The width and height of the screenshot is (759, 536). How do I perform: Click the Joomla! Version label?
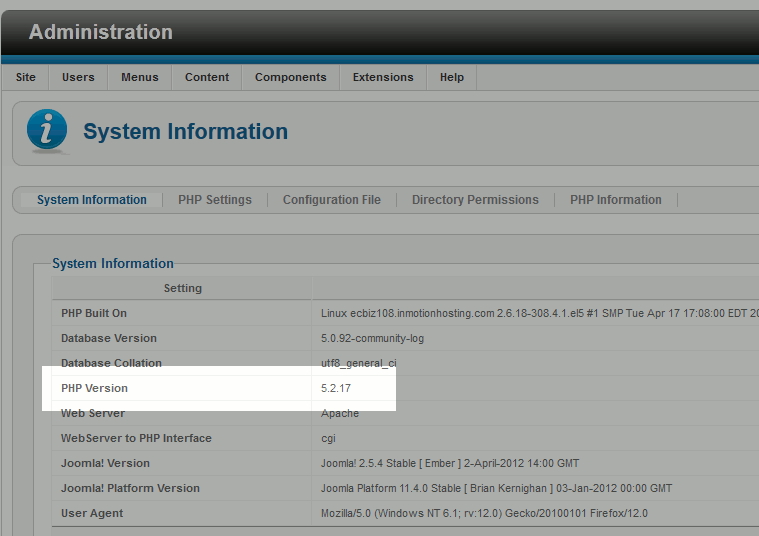(x=105, y=463)
